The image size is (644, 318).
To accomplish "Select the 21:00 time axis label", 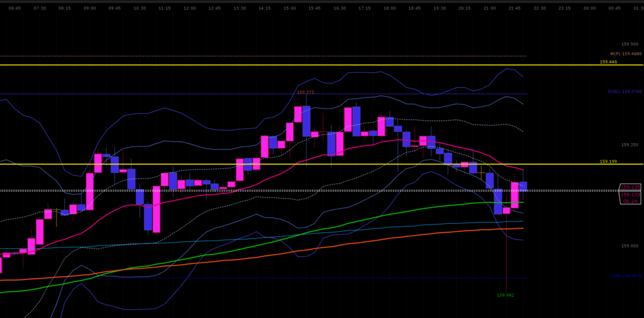I will 489,8.
